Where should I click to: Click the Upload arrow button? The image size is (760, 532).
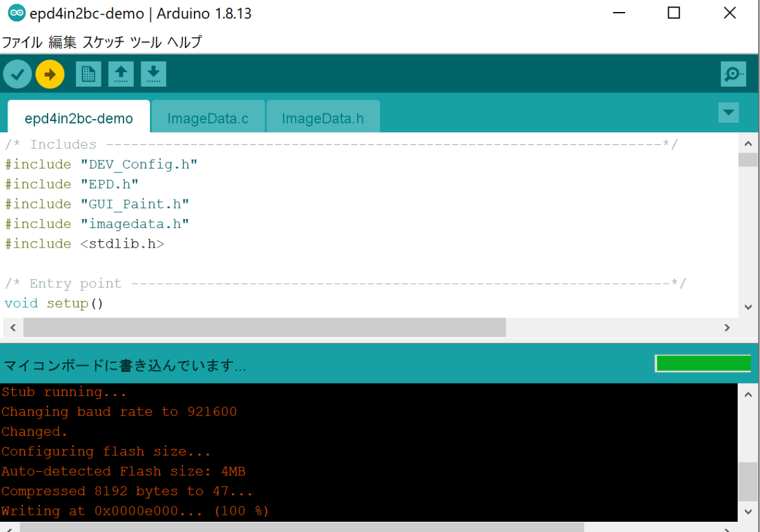pyautogui.click(x=50, y=74)
